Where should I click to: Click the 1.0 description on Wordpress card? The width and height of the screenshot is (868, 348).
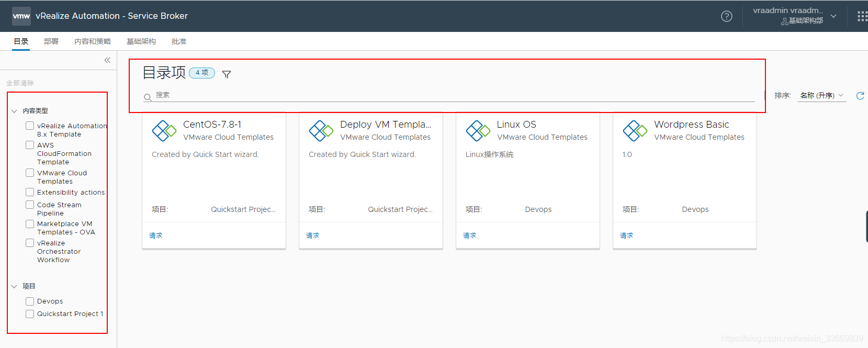click(x=627, y=154)
